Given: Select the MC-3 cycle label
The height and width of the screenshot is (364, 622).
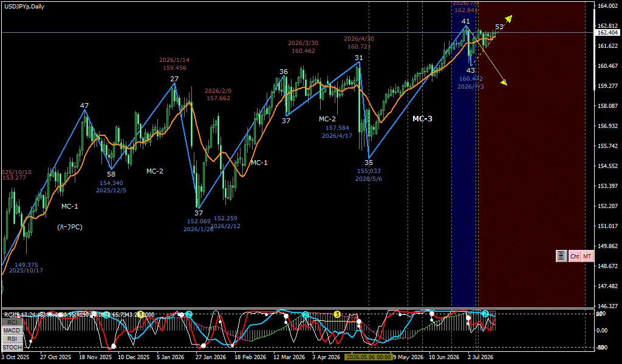Looking at the screenshot, I should pyautogui.click(x=423, y=118).
